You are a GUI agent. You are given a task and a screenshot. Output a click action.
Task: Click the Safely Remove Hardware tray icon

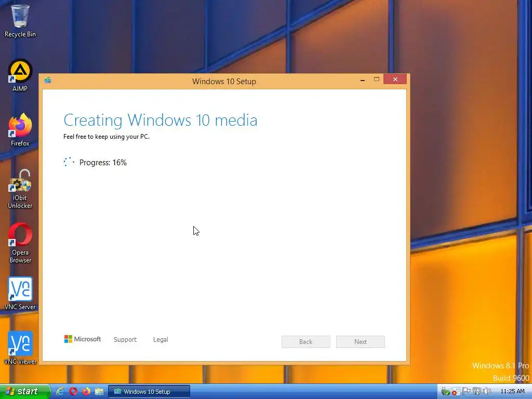click(445, 392)
